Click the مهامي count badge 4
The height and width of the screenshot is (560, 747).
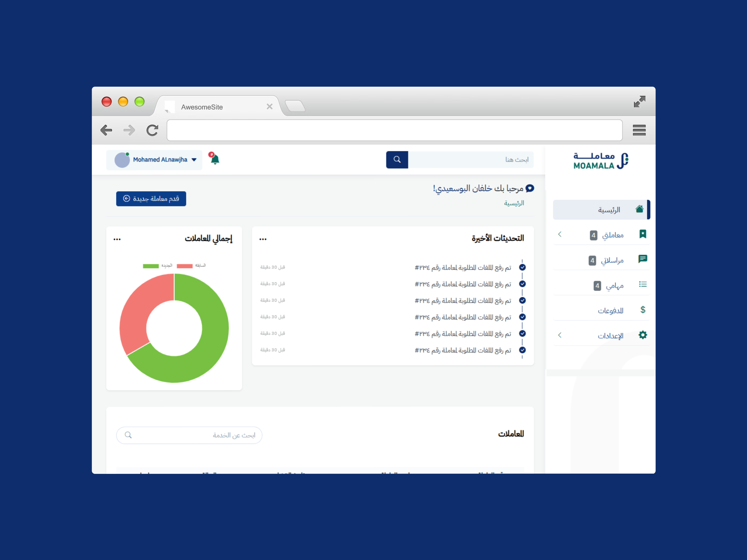[597, 286]
